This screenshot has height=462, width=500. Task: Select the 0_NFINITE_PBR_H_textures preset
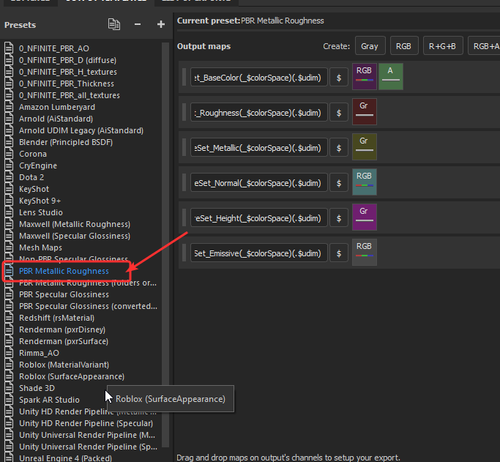pos(68,72)
